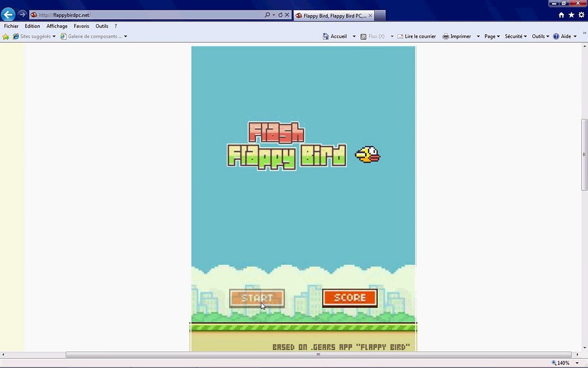Click the Imprimer print button

tap(457, 36)
